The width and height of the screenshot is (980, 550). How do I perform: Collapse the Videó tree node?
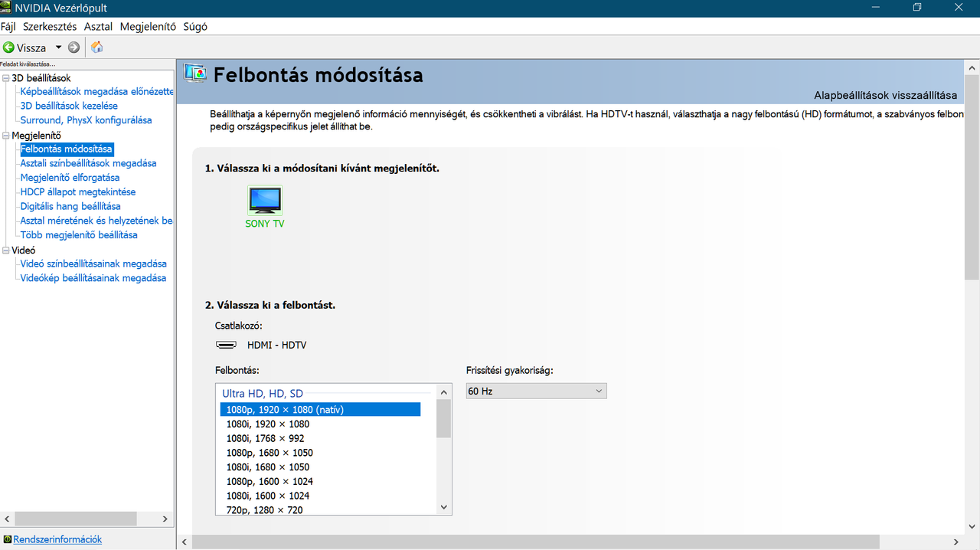pos(6,250)
